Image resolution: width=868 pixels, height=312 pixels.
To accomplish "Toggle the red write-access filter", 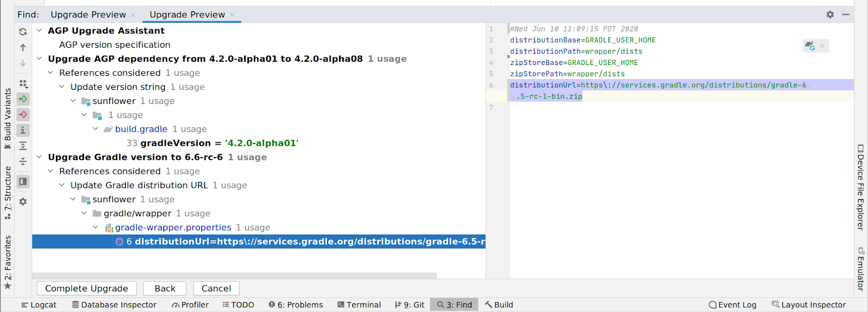I will (23, 115).
